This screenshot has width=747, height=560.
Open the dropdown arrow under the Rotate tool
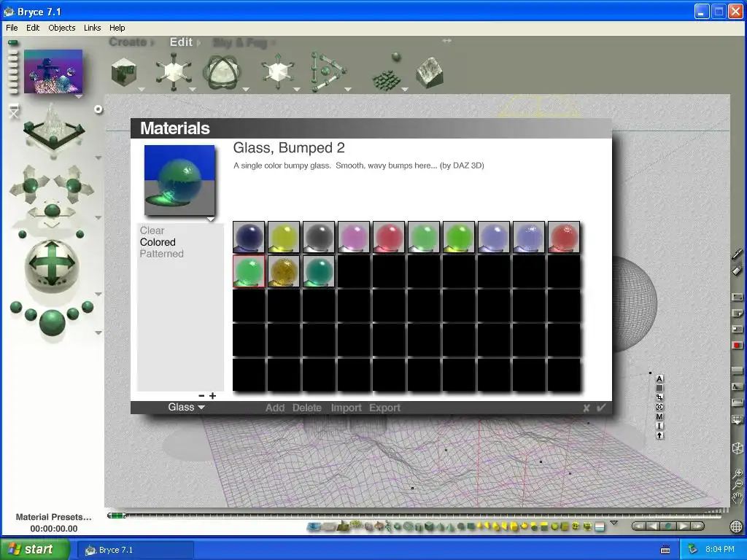tap(246, 89)
